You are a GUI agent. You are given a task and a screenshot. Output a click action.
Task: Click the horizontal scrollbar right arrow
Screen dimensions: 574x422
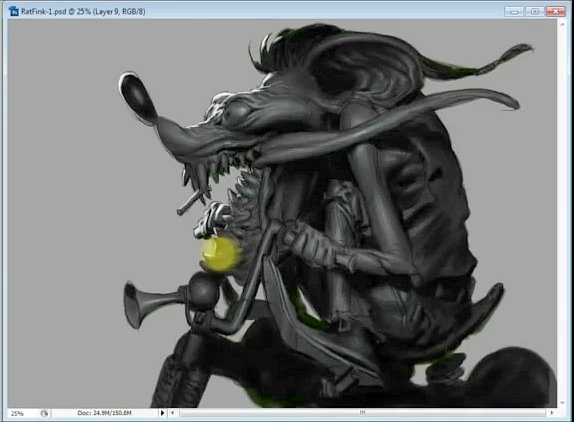(x=551, y=413)
